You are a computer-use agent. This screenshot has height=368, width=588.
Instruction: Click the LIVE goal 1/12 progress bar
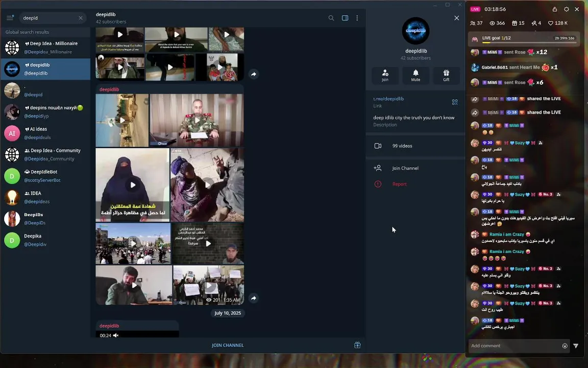[x=524, y=39]
